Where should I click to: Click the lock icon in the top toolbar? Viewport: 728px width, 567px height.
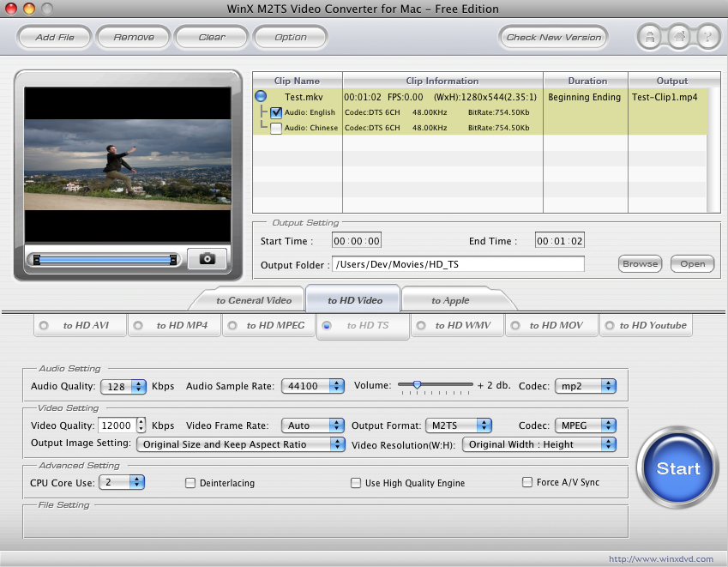(650, 37)
